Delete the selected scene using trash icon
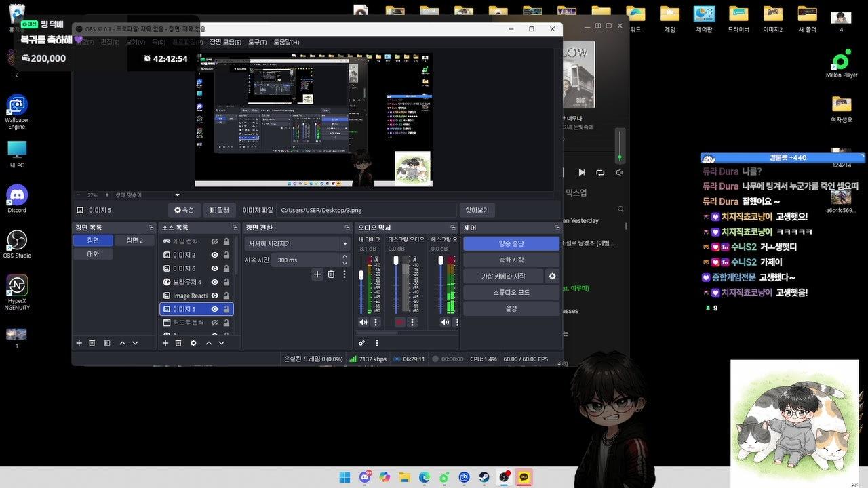Screen dimensions: 868x488 pos(92,343)
